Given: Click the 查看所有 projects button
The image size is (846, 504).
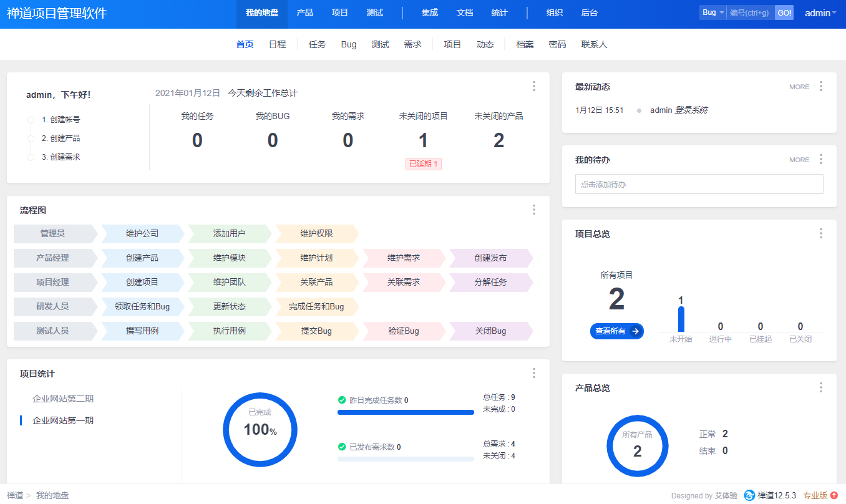Looking at the screenshot, I should (616, 331).
